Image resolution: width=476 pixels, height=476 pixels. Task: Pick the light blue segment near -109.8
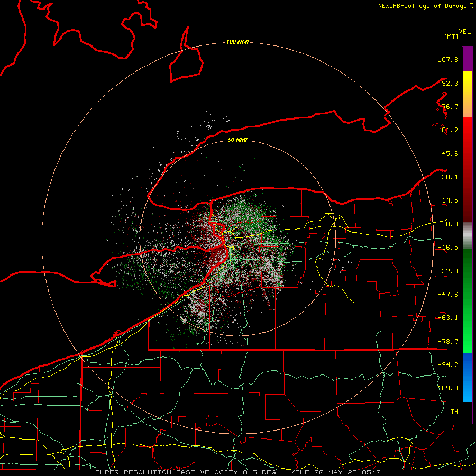[x=467, y=390]
